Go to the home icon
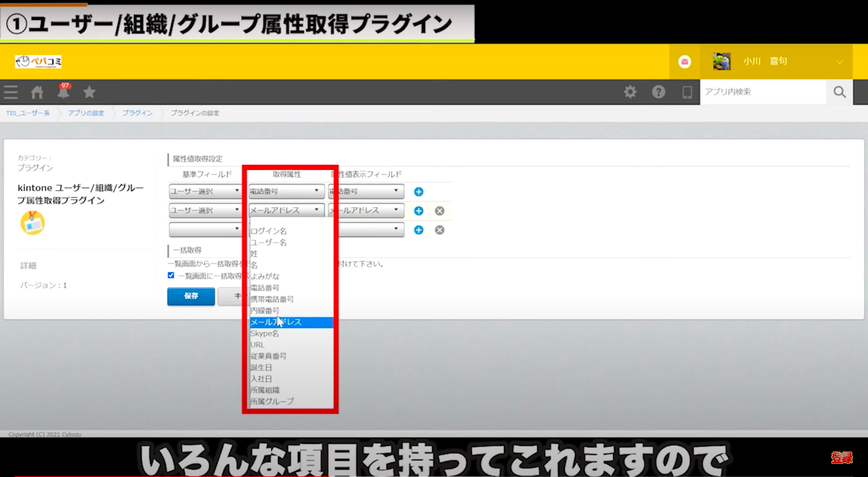 pos(37,92)
